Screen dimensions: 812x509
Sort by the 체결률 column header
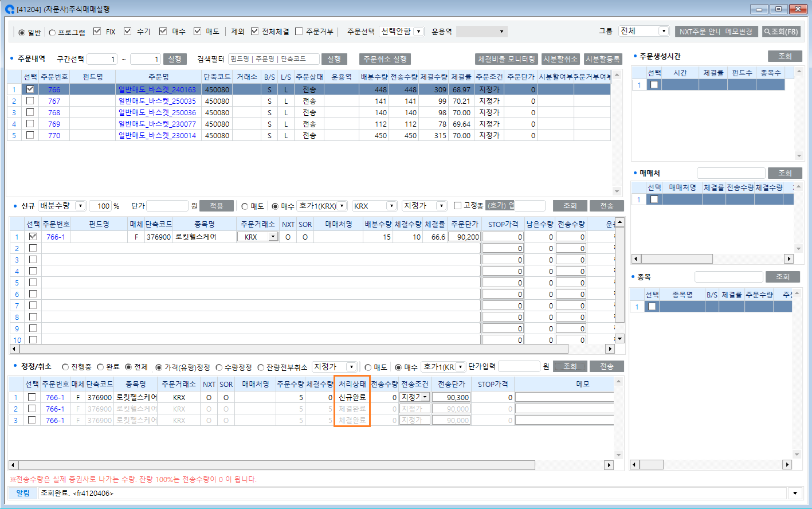[461, 77]
